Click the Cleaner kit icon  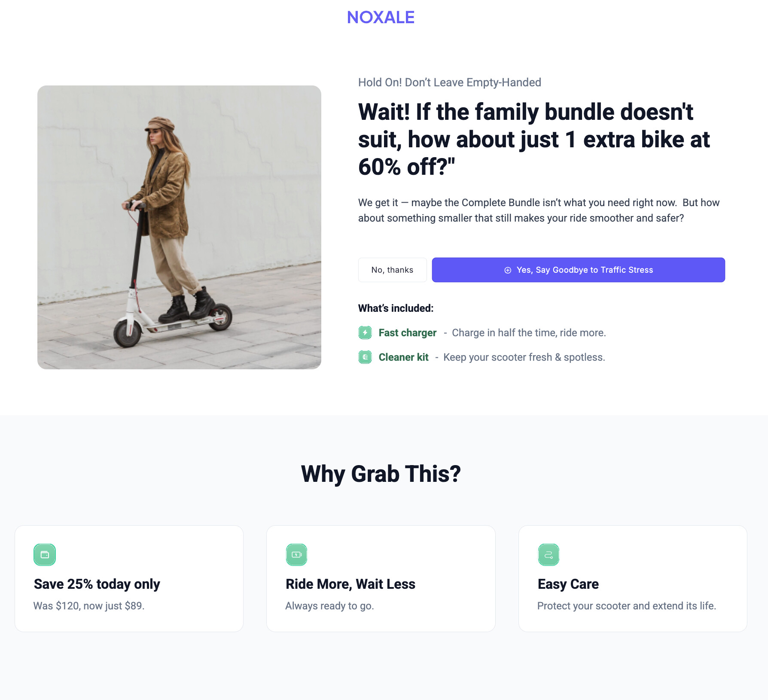365,357
